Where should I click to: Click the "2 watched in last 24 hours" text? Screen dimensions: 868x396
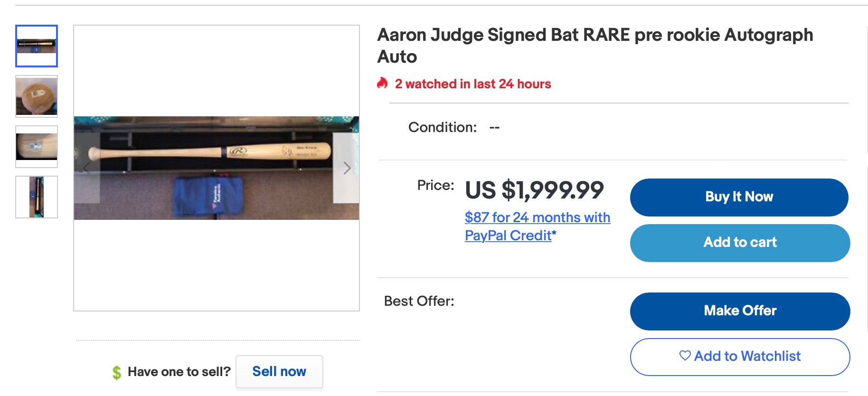[x=473, y=84]
